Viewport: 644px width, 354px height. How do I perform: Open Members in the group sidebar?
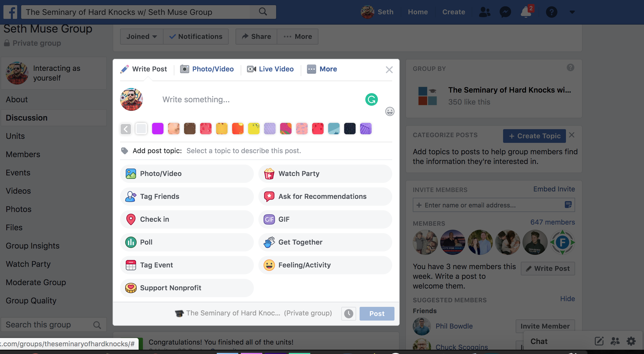pos(23,155)
